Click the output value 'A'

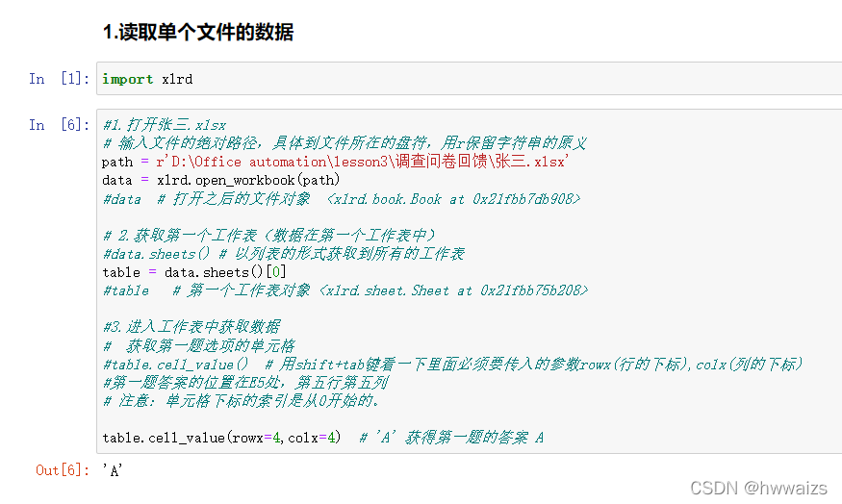pos(113,470)
